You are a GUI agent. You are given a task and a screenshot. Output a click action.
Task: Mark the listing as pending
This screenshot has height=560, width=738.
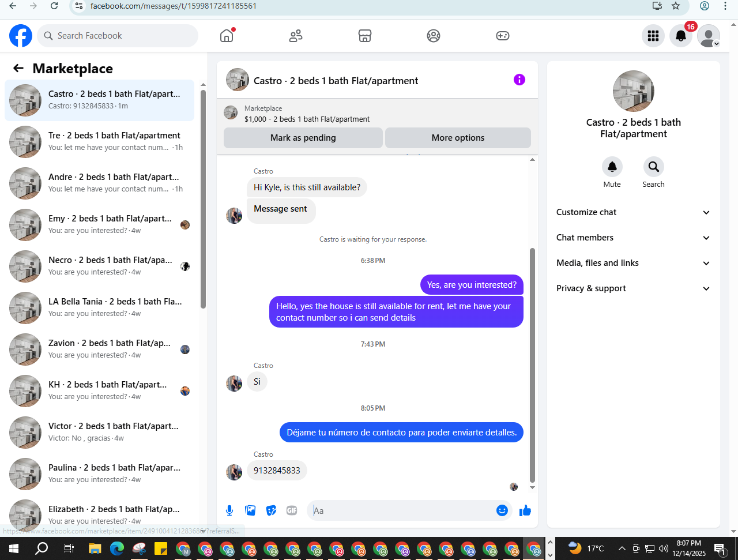[x=303, y=138]
